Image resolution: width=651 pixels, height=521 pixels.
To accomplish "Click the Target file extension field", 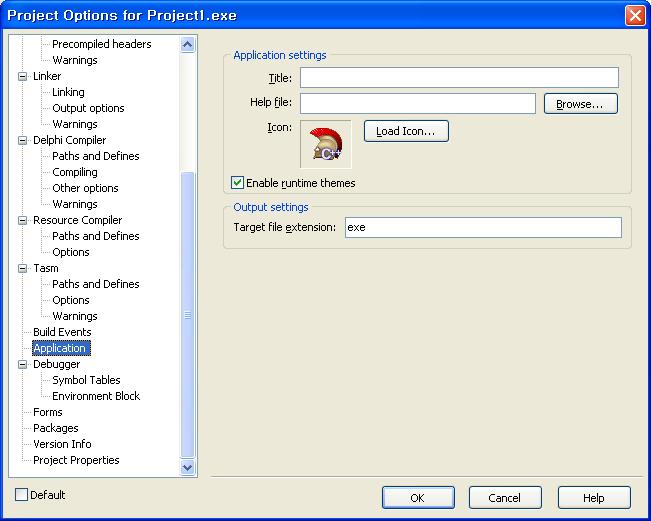I will [x=482, y=228].
